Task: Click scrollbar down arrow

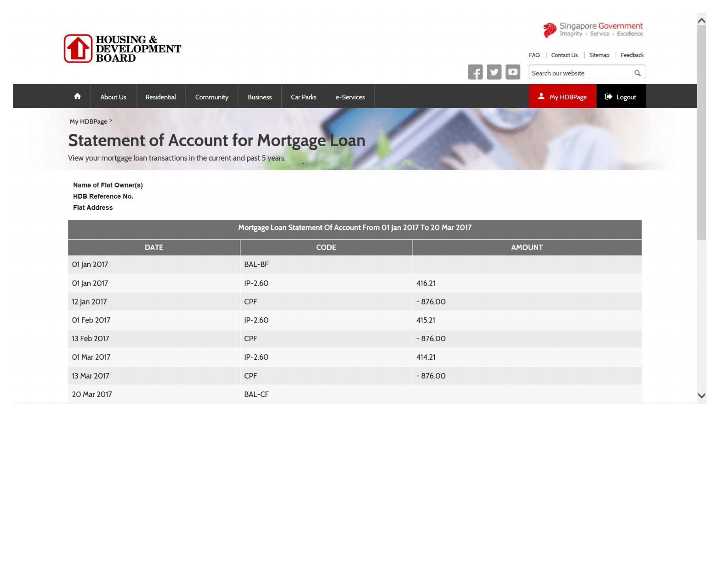Action: pyautogui.click(x=701, y=396)
